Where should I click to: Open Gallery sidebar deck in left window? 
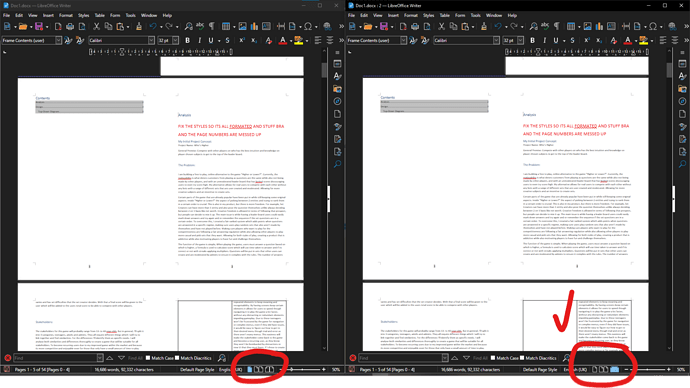338,89
